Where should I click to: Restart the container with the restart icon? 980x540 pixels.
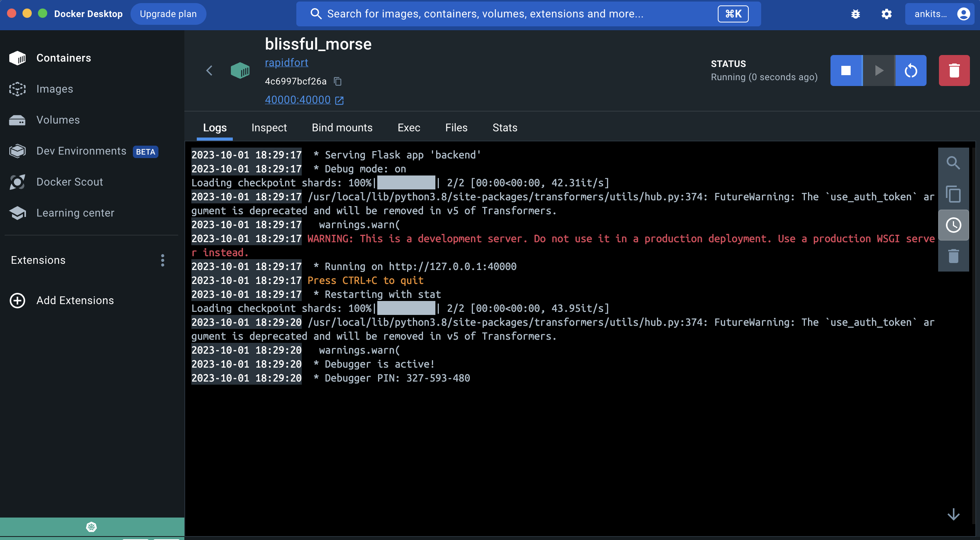click(x=911, y=71)
